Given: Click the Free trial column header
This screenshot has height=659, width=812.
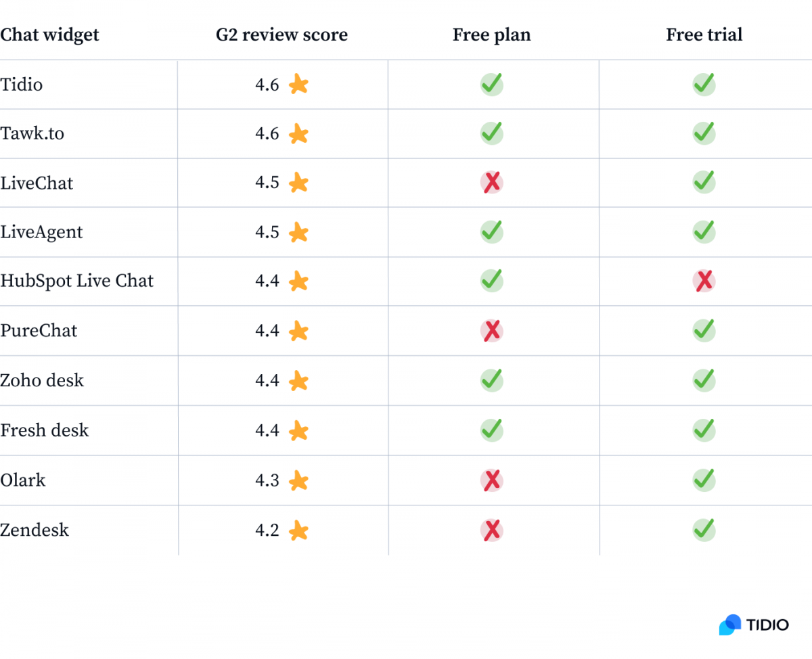Looking at the screenshot, I should click(x=704, y=35).
